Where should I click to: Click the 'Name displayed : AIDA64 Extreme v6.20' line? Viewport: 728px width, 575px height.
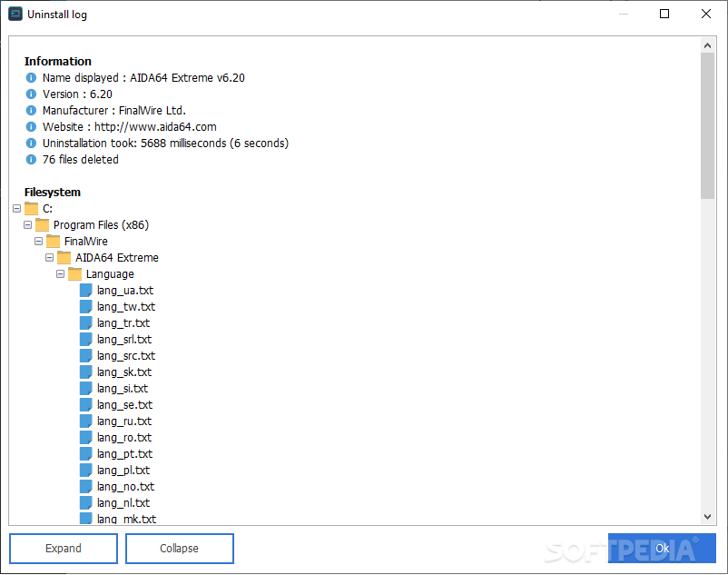click(143, 77)
